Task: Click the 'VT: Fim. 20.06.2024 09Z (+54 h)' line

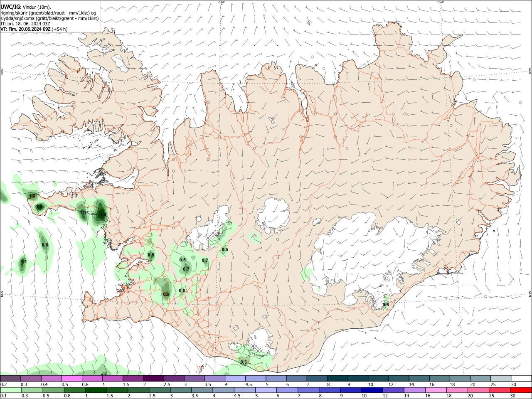Action: [x=34, y=29]
